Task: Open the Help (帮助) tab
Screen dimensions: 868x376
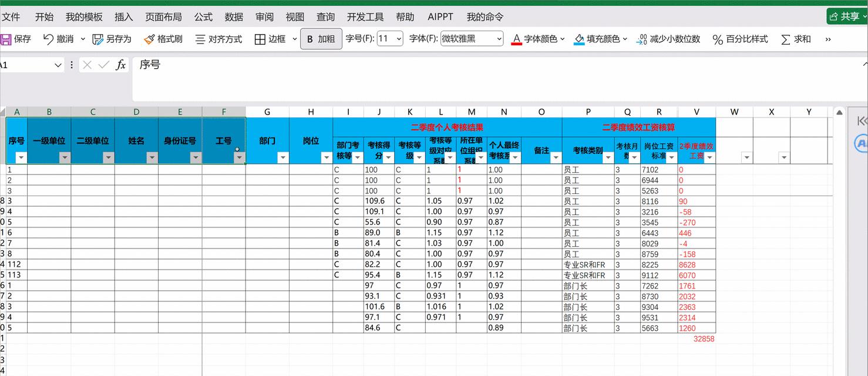Action: pyautogui.click(x=405, y=17)
